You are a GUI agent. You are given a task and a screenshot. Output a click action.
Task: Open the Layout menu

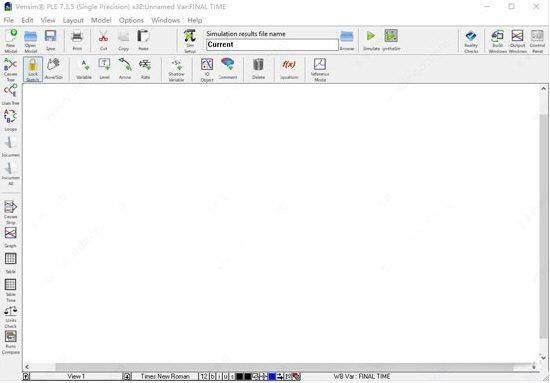(73, 20)
